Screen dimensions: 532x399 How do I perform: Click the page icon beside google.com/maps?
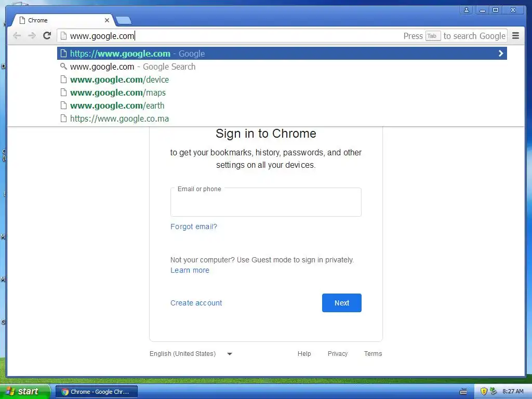pyautogui.click(x=63, y=92)
